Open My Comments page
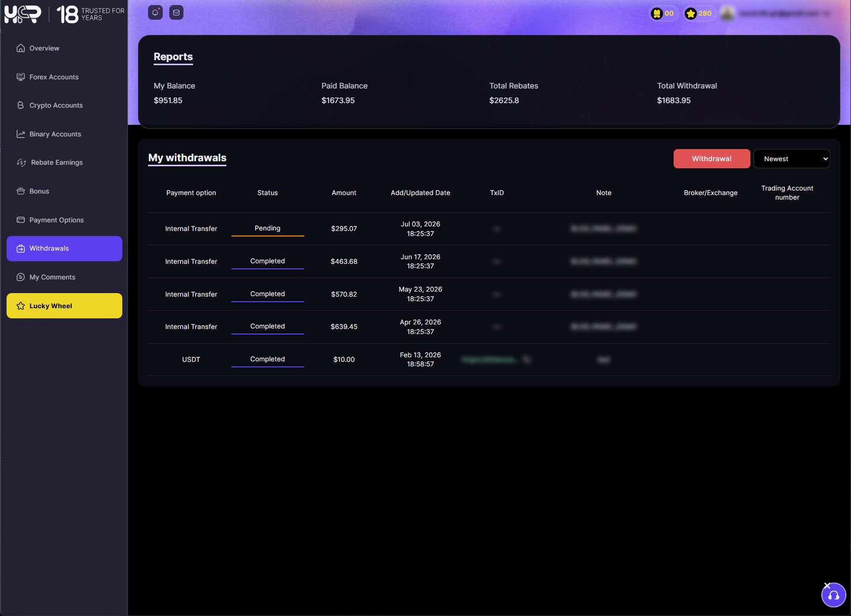The height and width of the screenshot is (616, 851). click(x=64, y=277)
